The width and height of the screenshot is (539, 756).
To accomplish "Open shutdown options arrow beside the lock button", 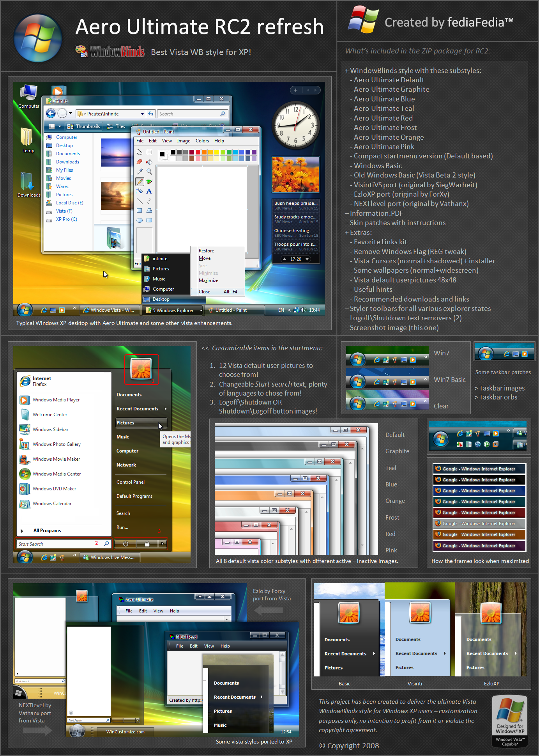I will (163, 544).
